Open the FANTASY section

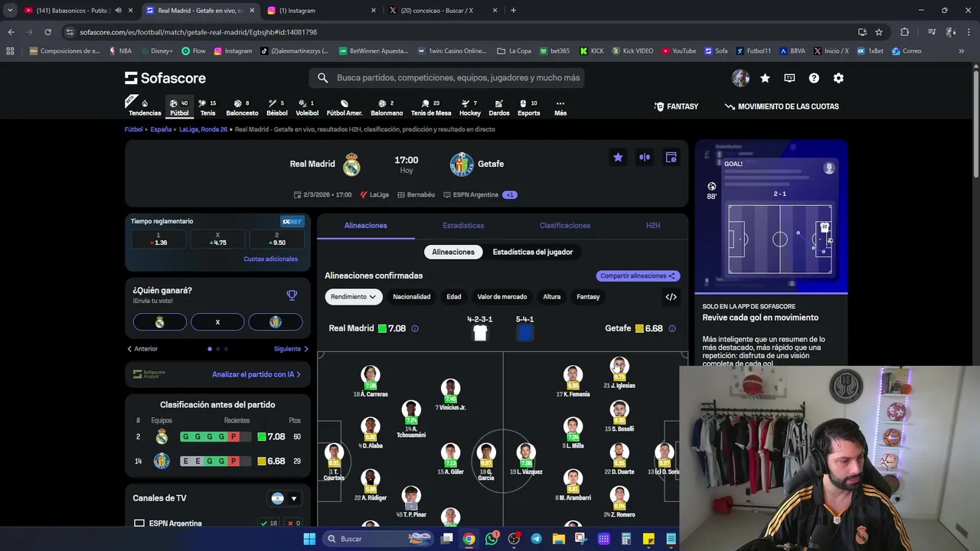coord(676,107)
